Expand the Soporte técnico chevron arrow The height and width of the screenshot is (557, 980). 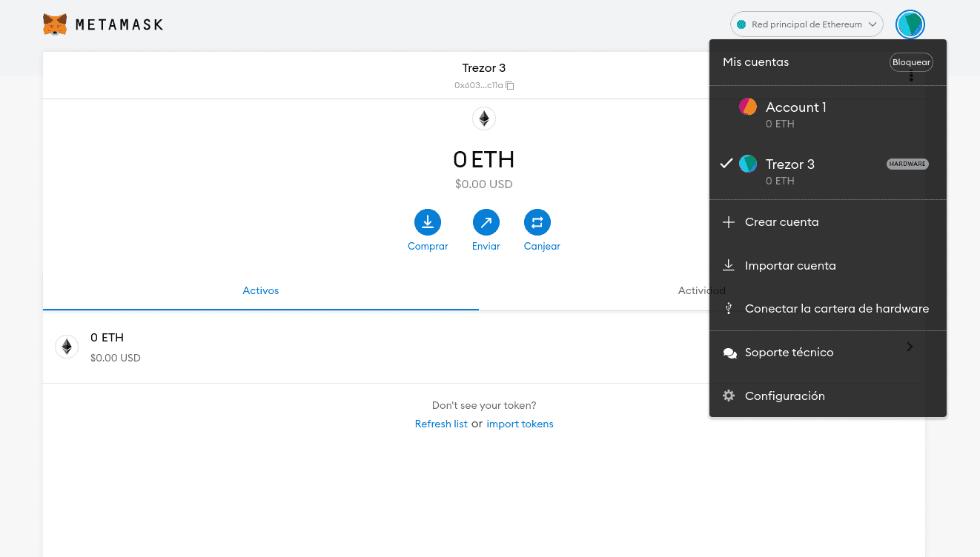(x=910, y=346)
